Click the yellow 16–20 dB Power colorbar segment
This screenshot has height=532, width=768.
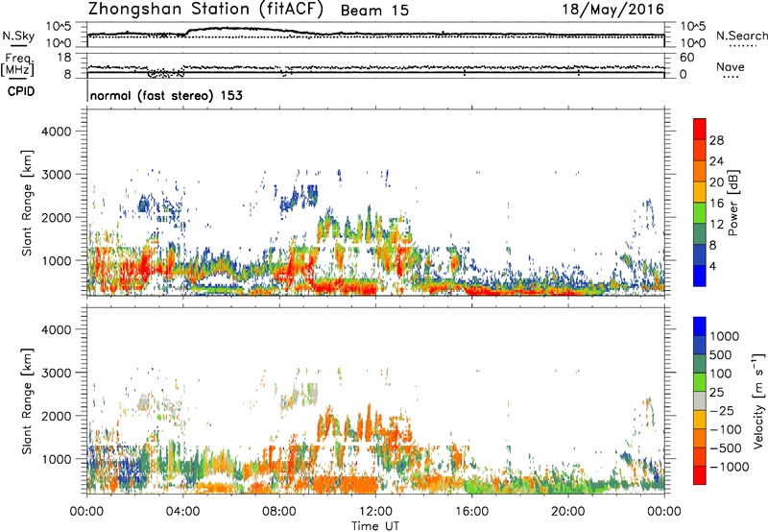pos(700,192)
